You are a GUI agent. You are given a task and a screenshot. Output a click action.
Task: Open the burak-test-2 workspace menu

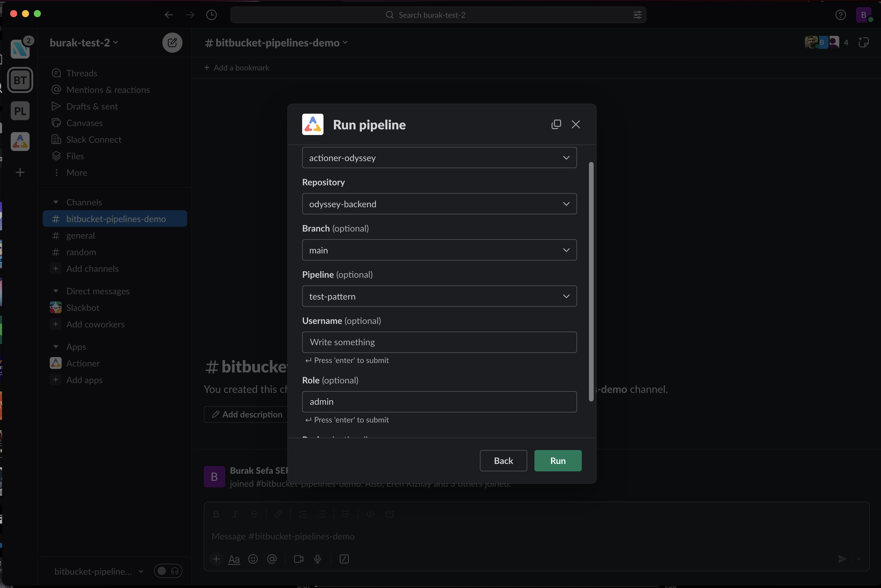tap(84, 43)
